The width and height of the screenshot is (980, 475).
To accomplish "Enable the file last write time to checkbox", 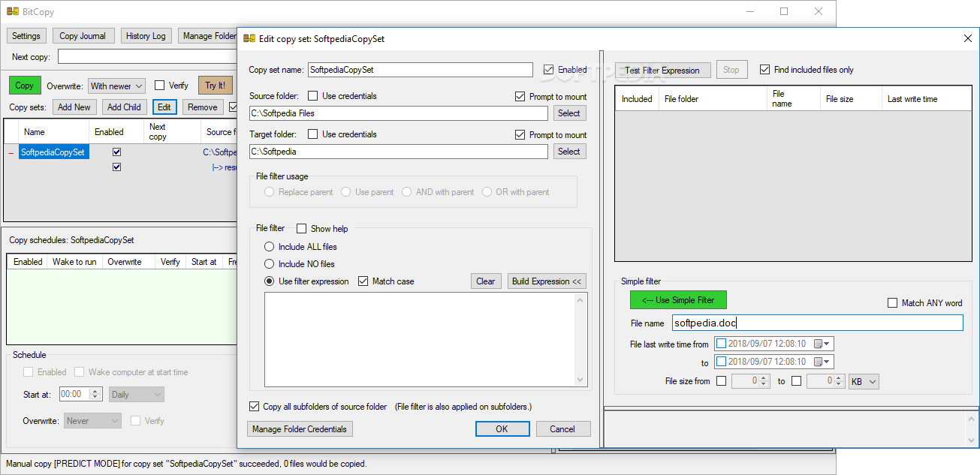I will click(722, 362).
